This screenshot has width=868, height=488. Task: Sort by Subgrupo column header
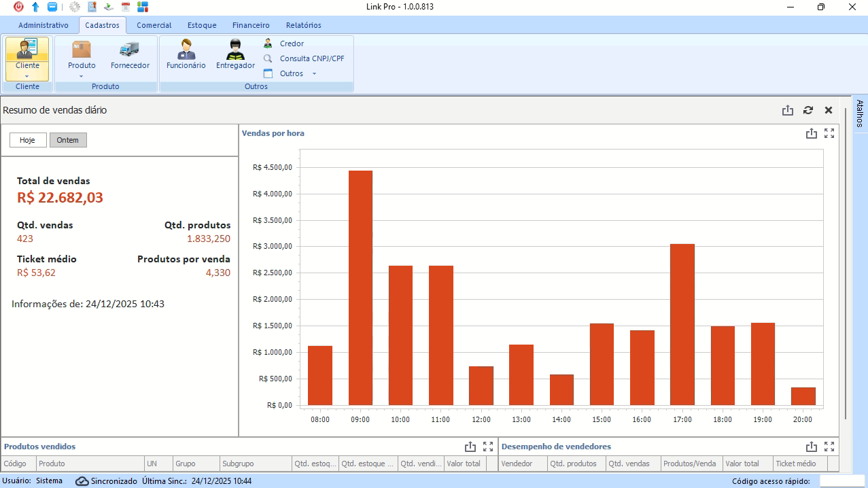(x=256, y=464)
